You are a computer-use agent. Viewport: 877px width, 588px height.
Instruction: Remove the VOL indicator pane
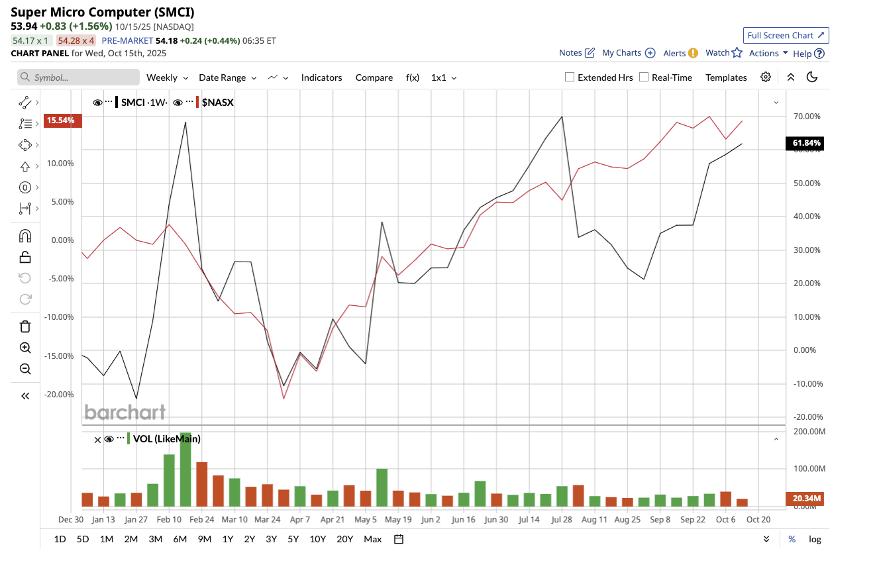coord(97,439)
